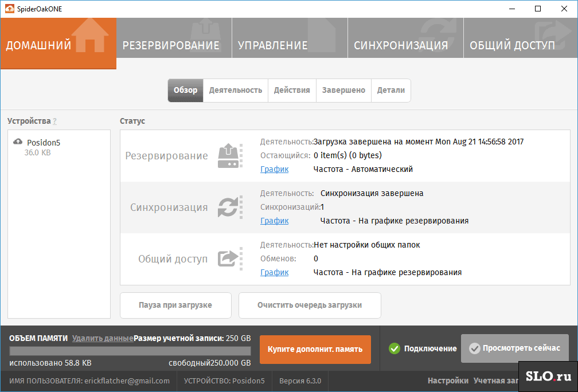The width and height of the screenshot is (578, 392).
Task: Select the Posidon5 device entry
Action: [59, 147]
